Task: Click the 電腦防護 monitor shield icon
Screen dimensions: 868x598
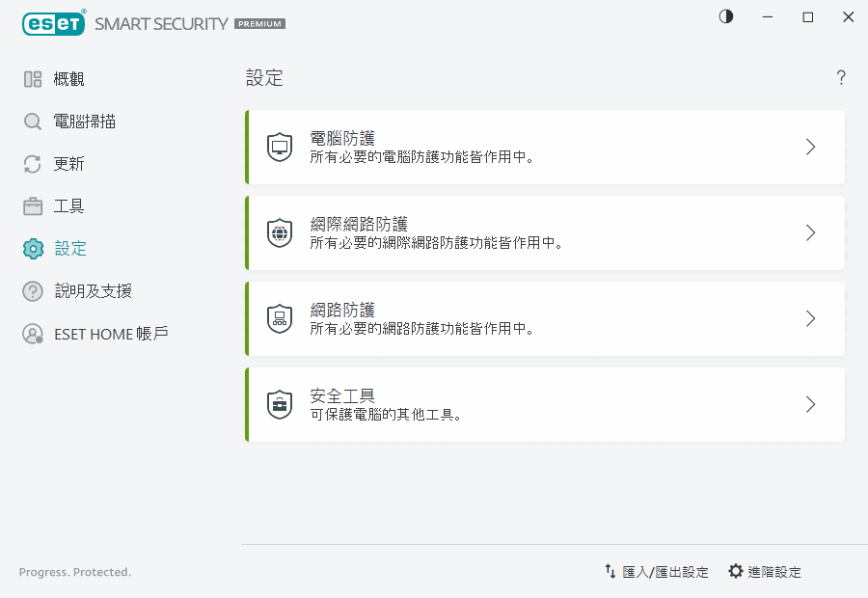Action: (x=279, y=147)
